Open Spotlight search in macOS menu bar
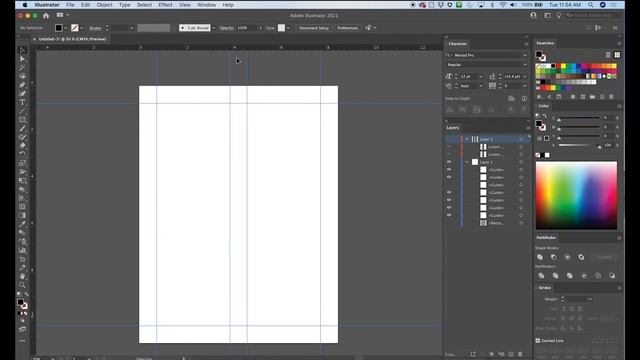640x360 pixels. 591,5
